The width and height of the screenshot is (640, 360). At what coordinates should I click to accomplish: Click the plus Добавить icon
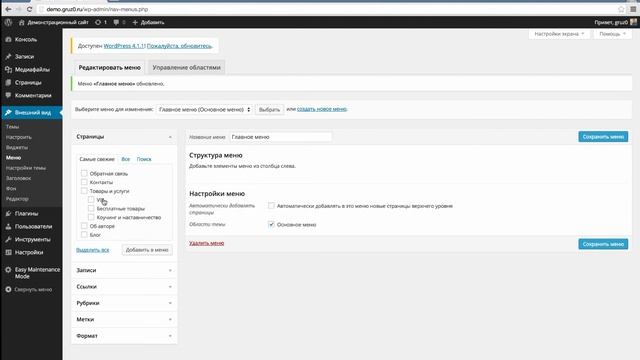135,22
